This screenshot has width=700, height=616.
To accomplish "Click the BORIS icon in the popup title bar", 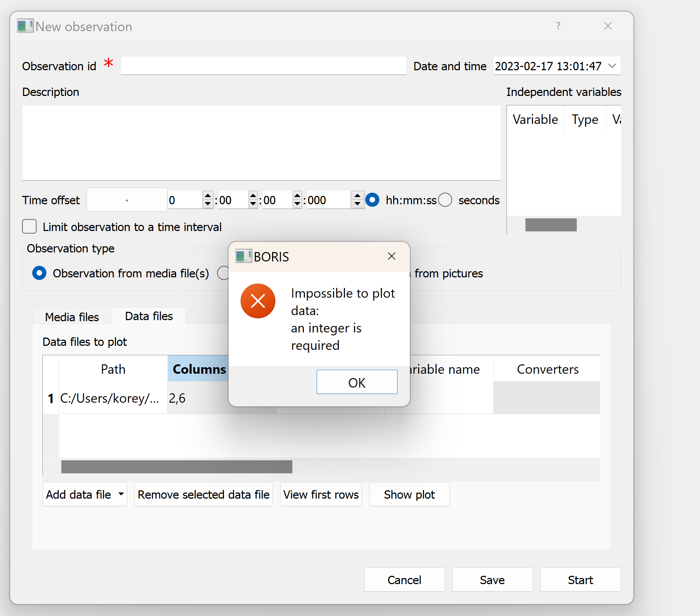I will (243, 256).
